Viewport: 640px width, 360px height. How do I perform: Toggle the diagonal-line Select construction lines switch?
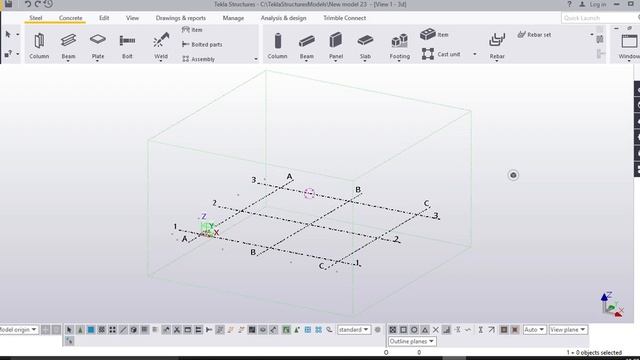[123, 329]
